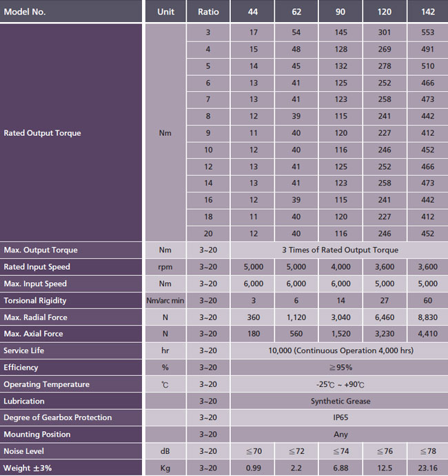Click weight value 23.16
Image resolution: width=448 pixels, height=476 pixels.
tap(428, 468)
